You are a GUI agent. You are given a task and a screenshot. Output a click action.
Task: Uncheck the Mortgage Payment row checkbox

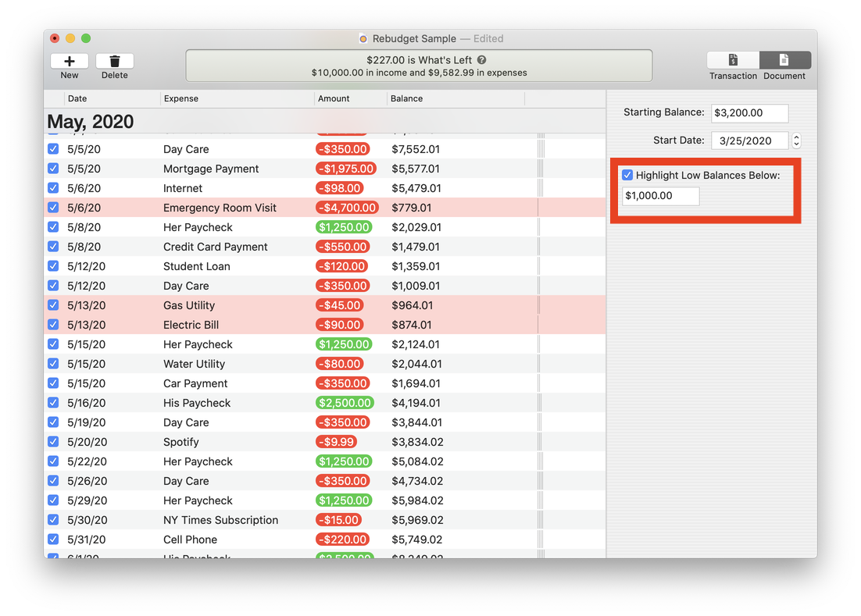(53, 169)
